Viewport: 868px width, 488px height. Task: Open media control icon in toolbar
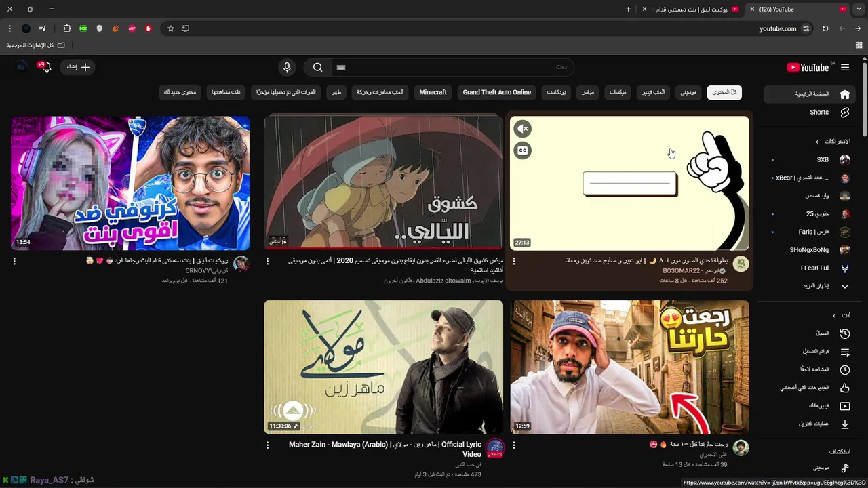(x=42, y=28)
